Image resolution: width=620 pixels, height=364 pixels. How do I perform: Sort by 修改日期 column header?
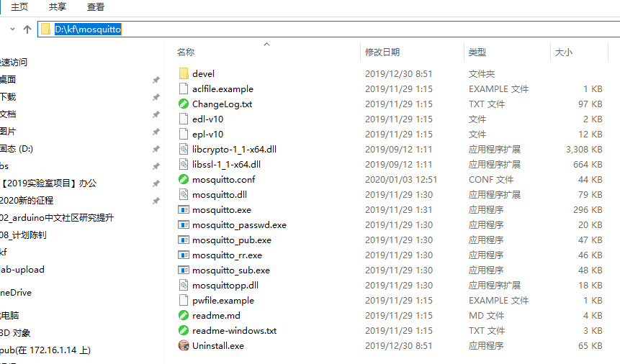coord(382,53)
